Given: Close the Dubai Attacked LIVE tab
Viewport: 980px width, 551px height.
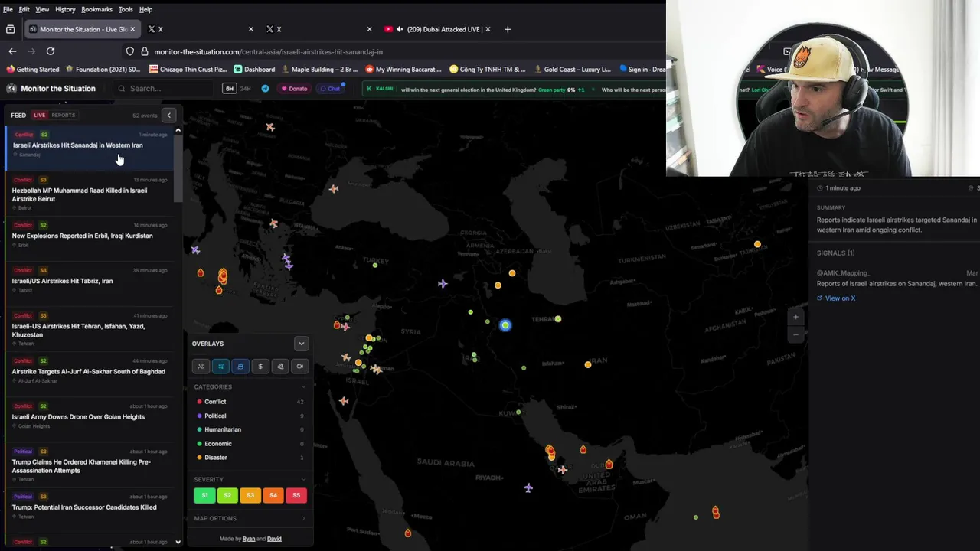Looking at the screenshot, I should click(x=488, y=29).
